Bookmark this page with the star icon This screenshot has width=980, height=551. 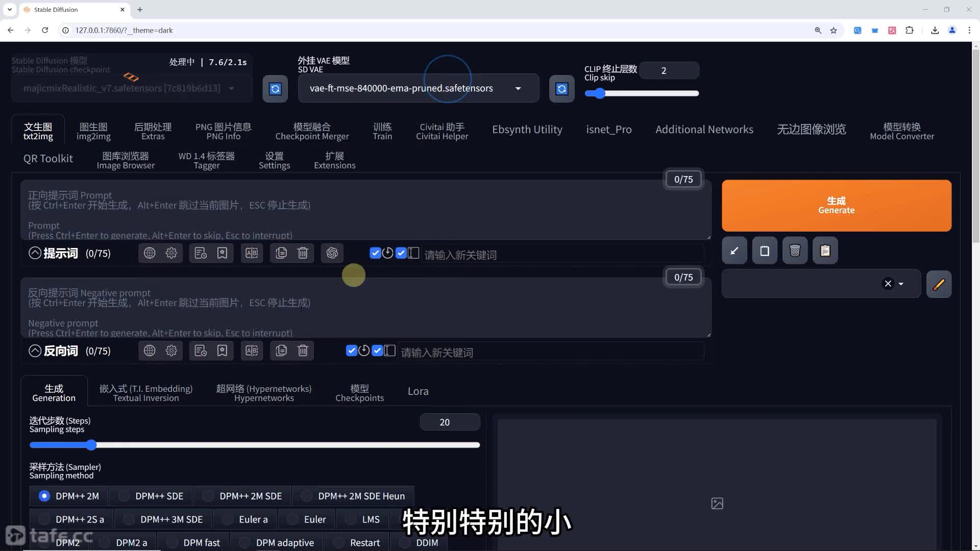(x=834, y=30)
